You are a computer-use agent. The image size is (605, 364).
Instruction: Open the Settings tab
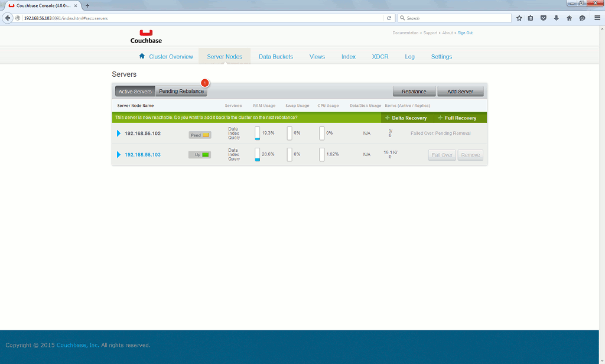coord(441,57)
